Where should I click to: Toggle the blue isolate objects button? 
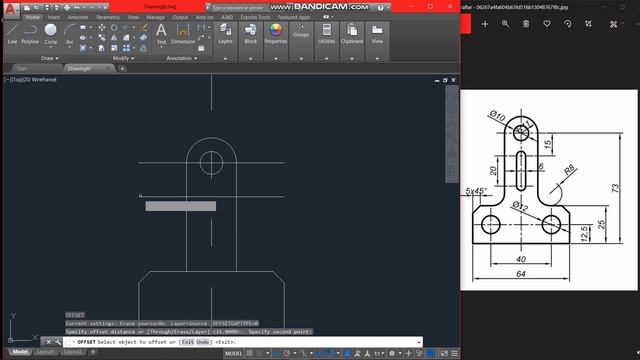[431, 353]
